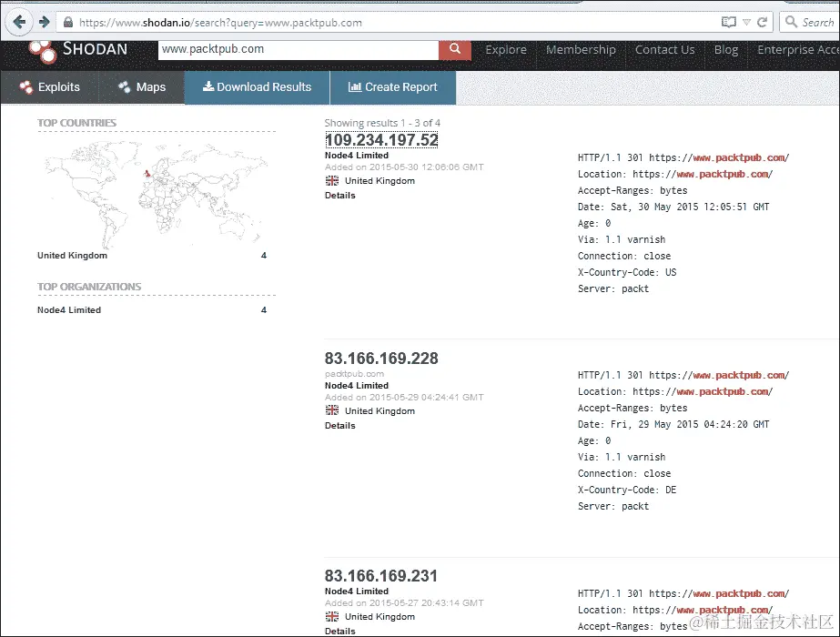Select United Kingdom in Top Countries
The height and width of the screenshot is (637, 840).
point(72,256)
